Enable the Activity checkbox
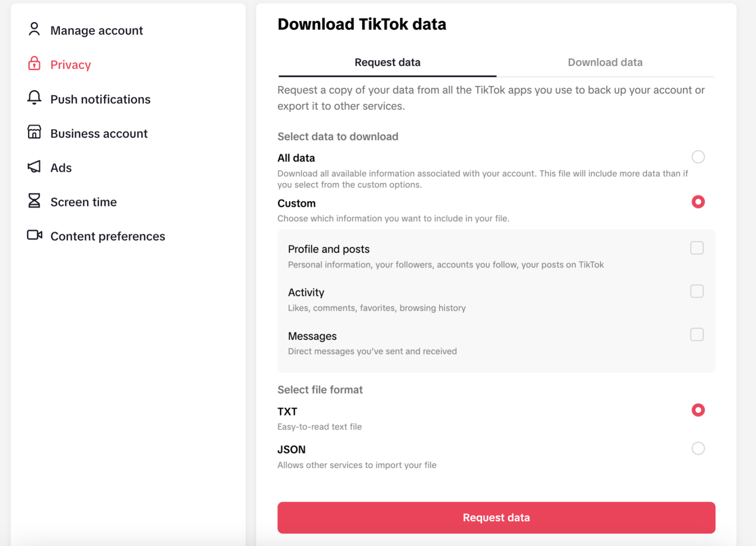Viewport: 756px width, 546px height. (x=697, y=291)
